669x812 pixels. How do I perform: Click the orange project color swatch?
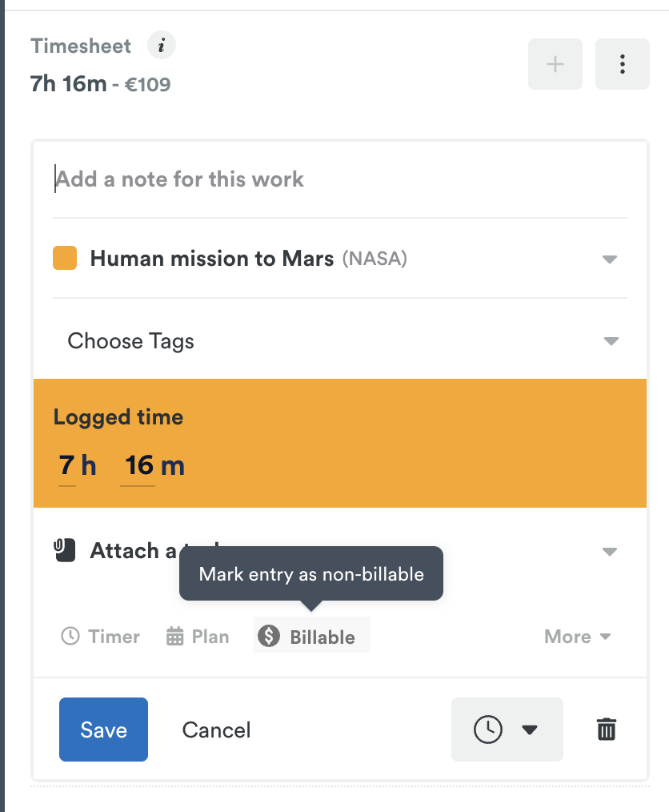click(65, 258)
